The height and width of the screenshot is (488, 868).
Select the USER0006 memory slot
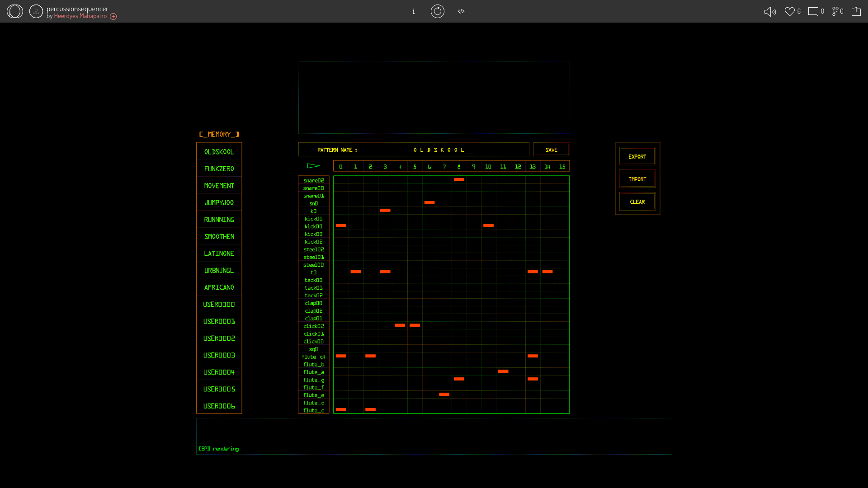(x=219, y=406)
